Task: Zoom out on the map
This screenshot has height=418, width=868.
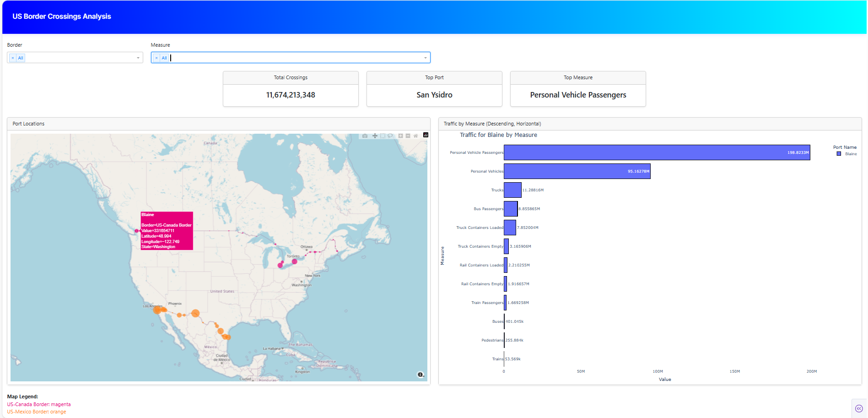Action: [x=408, y=136]
